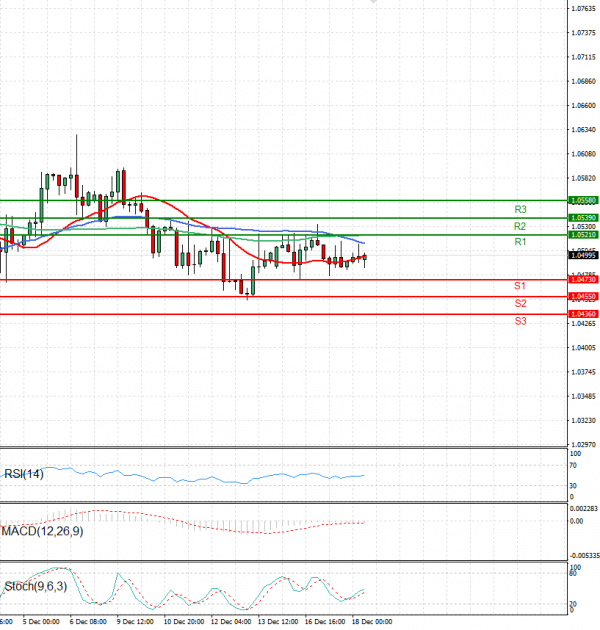Click the 1.05580 green price tag
This screenshot has height=630, width=600.
click(x=583, y=200)
